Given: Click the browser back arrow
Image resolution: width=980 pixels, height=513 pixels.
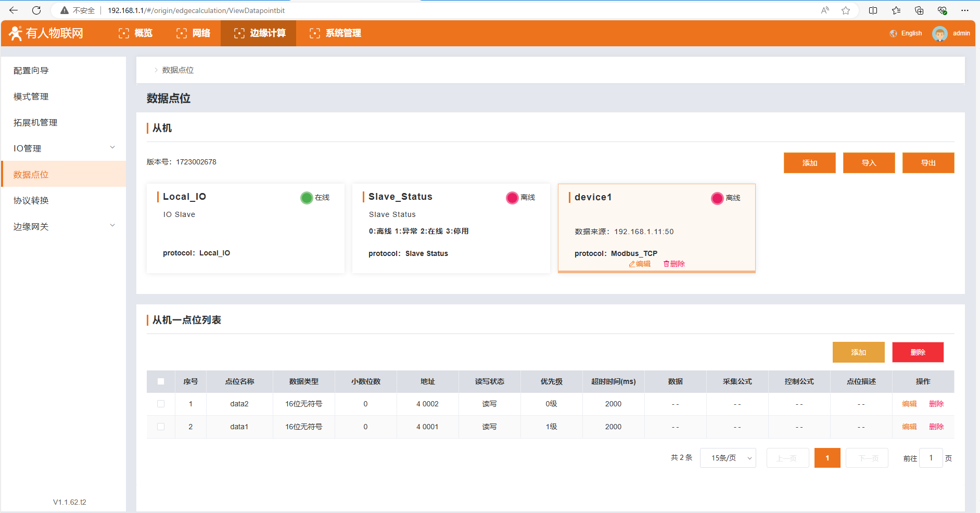Looking at the screenshot, I should point(14,10).
